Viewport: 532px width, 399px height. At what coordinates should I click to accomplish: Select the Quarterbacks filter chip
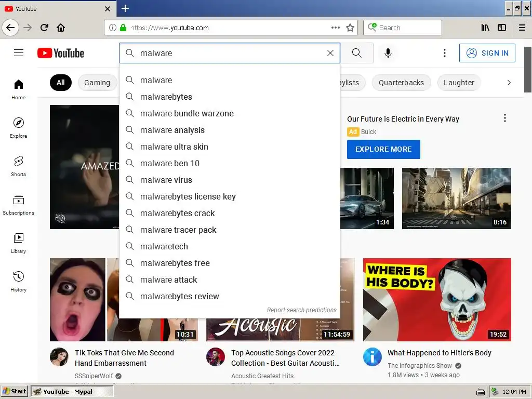tap(402, 83)
